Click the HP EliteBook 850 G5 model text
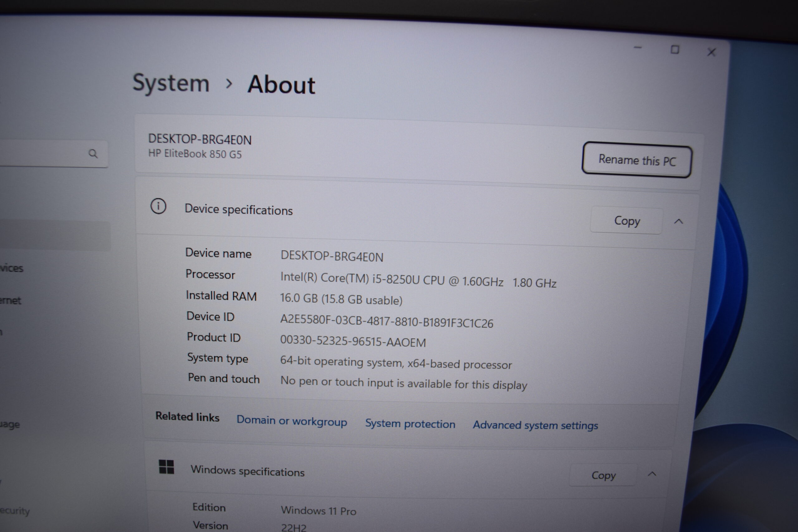 (x=195, y=154)
